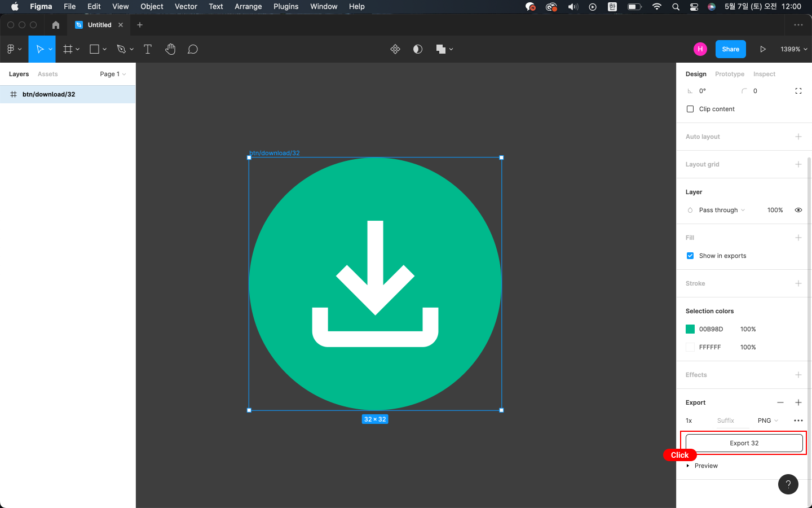Add a Fill with plus icon
Screen dimensions: 812x508
(x=798, y=238)
